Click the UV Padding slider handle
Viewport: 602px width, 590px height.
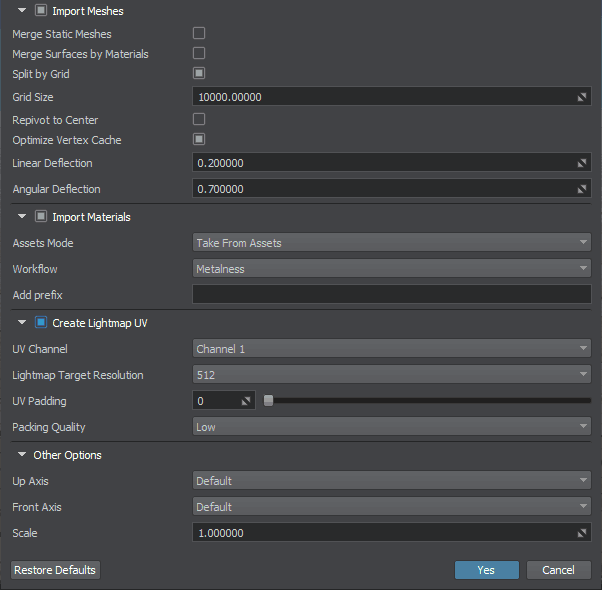pyautogui.click(x=268, y=401)
